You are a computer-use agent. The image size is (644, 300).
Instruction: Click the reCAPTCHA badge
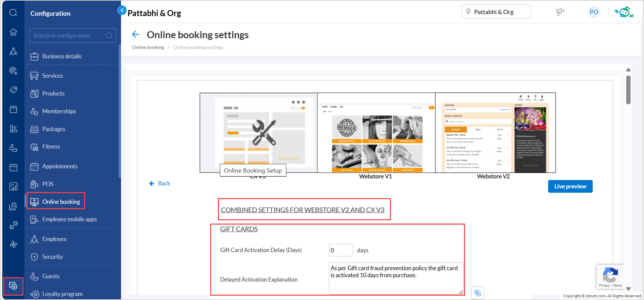point(610,277)
